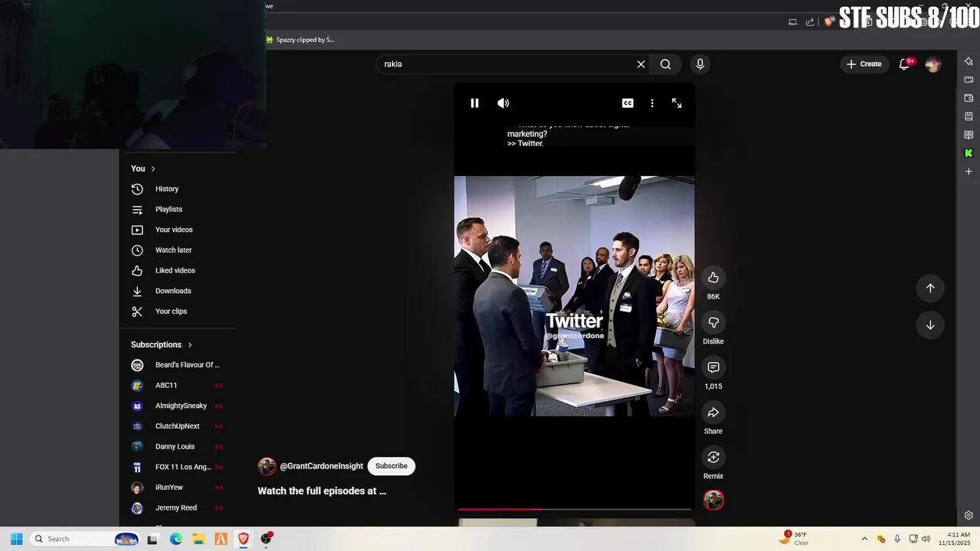The width and height of the screenshot is (980, 551).
Task: Expand the Subscriptions section
Action: (162, 345)
